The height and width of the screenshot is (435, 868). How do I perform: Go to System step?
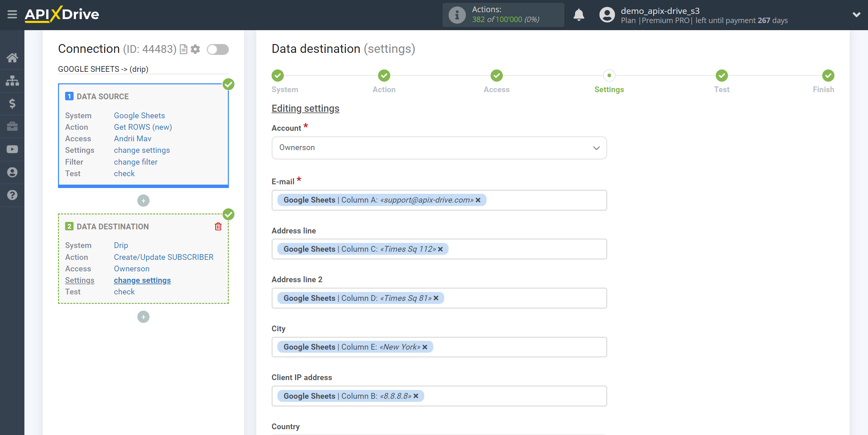(x=278, y=76)
